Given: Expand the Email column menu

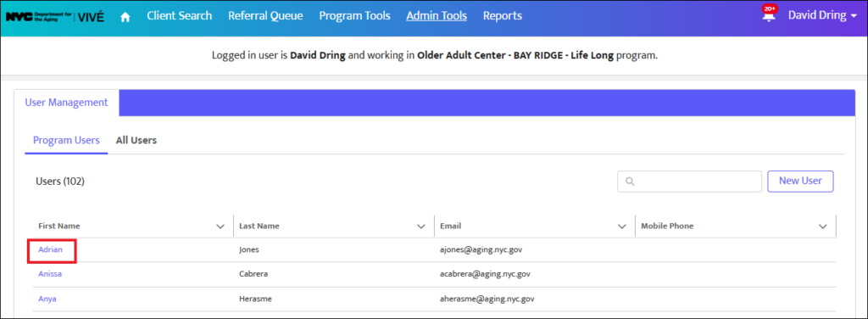Looking at the screenshot, I should pyautogui.click(x=621, y=227).
